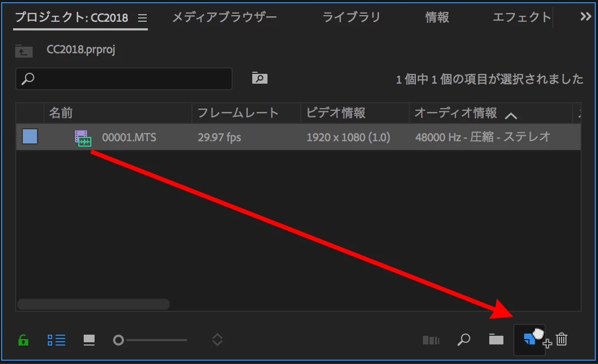This screenshot has height=364, width=598.
Task: Click the blue label color swatch of 00001.MTS
Action: pyautogui.click(x=30, y=136)
